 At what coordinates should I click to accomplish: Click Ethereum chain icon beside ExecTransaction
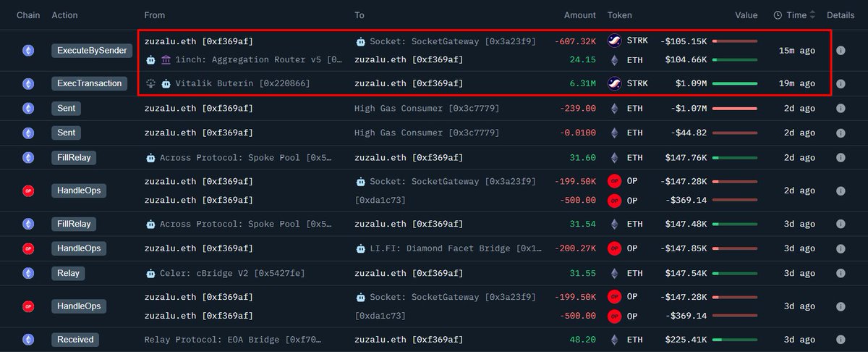(x=28, y=83)
